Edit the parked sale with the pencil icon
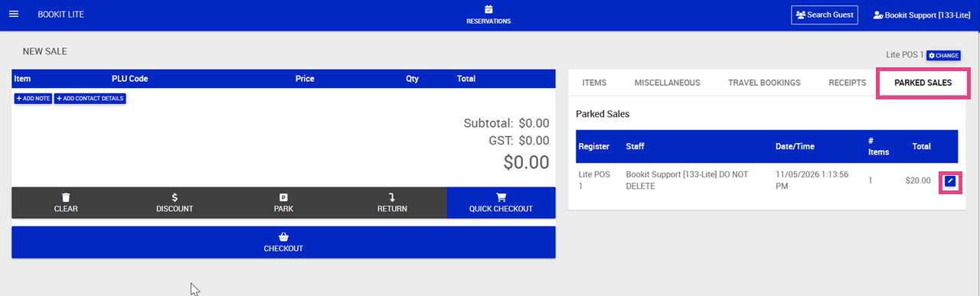Screen dimensions: 980x296 point(950,181)
